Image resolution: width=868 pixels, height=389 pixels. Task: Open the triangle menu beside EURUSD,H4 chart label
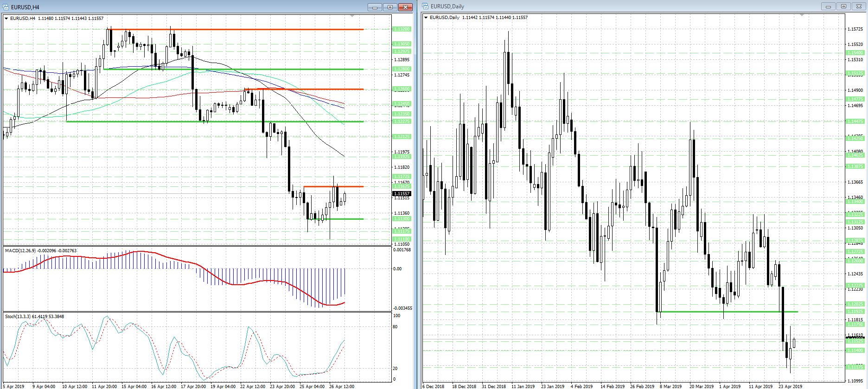click(6, 19)
